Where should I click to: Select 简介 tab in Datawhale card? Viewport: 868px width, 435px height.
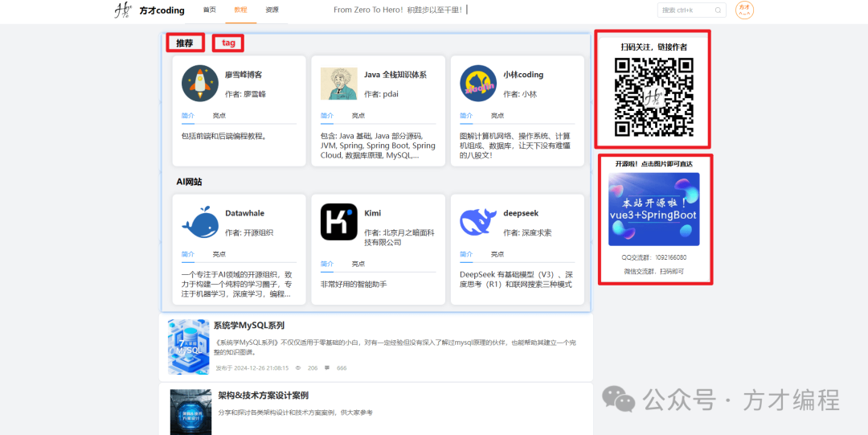coord(187,254)
